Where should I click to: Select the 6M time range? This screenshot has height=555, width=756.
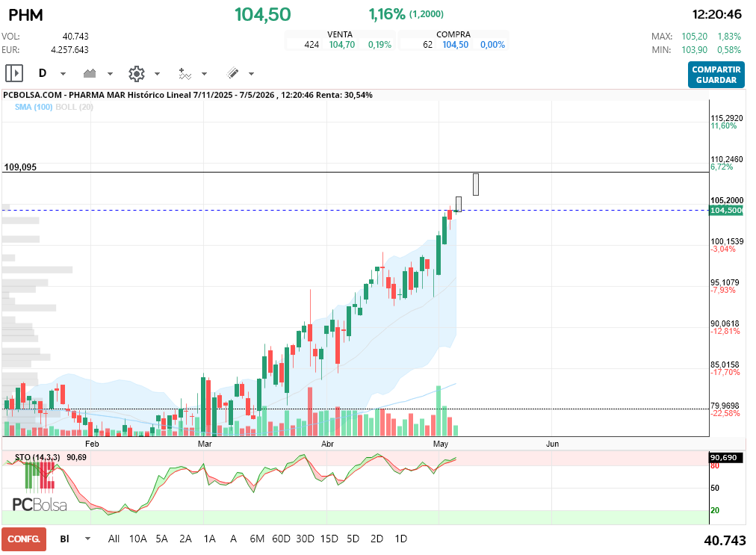click(257, 539)
